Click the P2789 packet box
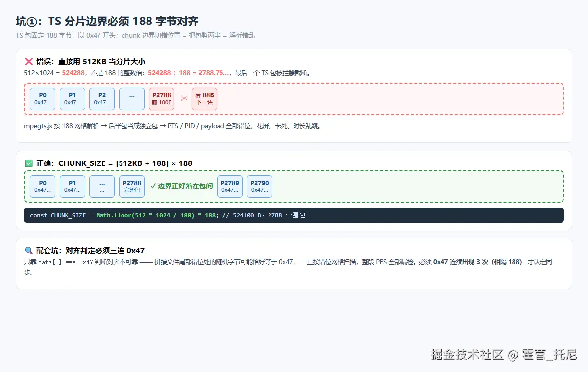588x372 pixels. coord(230,186)
